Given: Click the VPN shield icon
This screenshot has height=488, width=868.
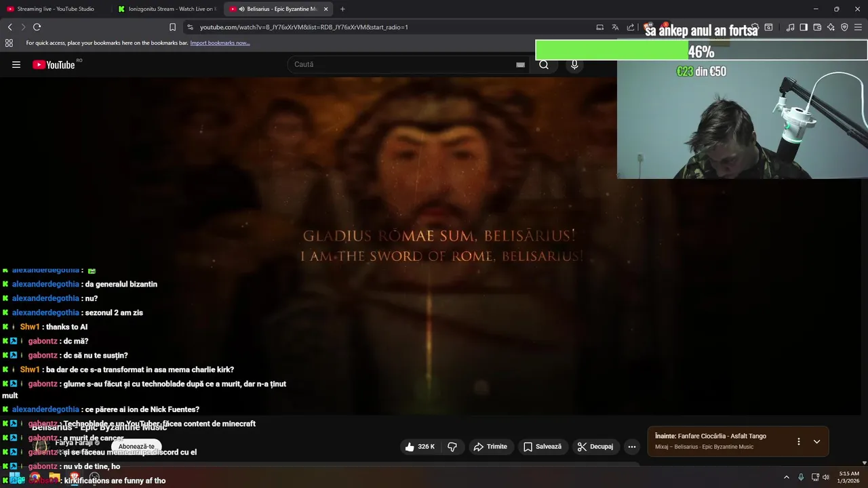Looking at the screenshot, I should (x=844, y=27).
